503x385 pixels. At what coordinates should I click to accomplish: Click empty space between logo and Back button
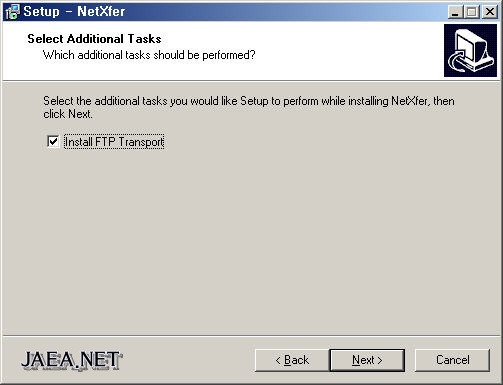(188, 360)
